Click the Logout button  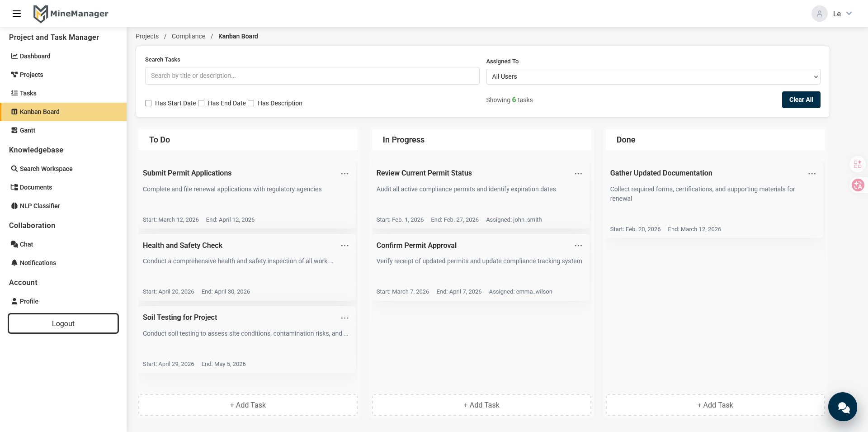point(63,323)
